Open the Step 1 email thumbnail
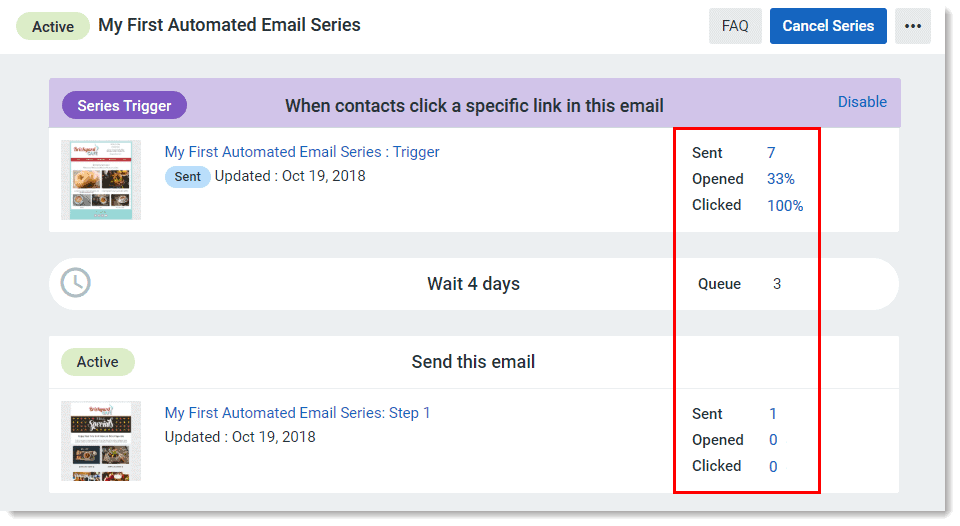The height and width of the screenshot is (526, 960). [101, 441]
